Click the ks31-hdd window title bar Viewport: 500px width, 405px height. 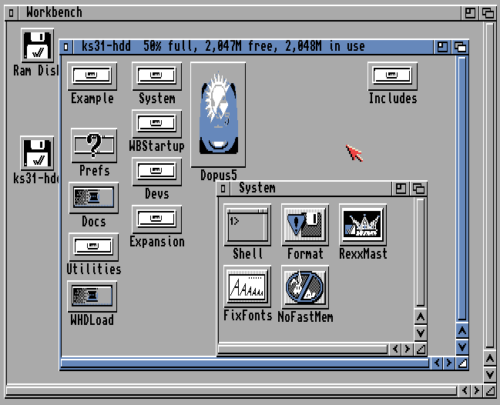(x=253, y=47)
